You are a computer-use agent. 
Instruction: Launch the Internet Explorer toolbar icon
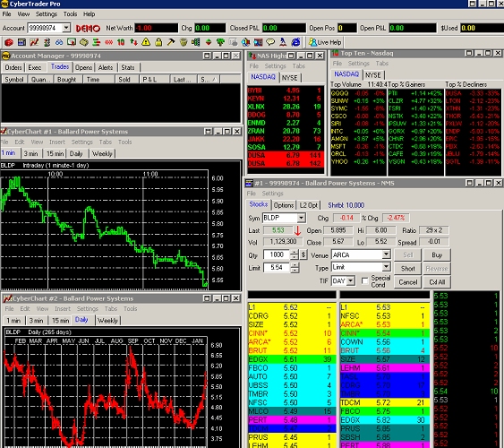tap(295, 42)
